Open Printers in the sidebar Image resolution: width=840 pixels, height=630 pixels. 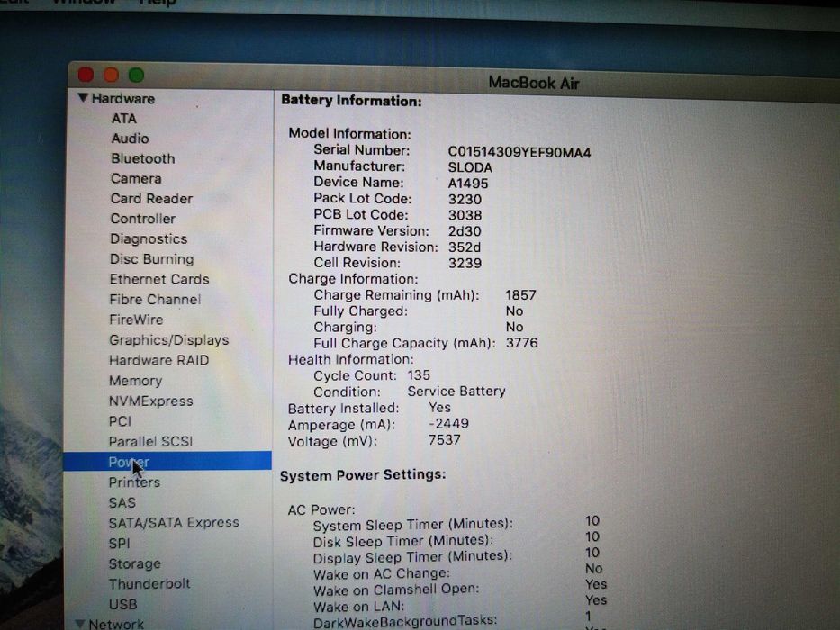[134, 482]
